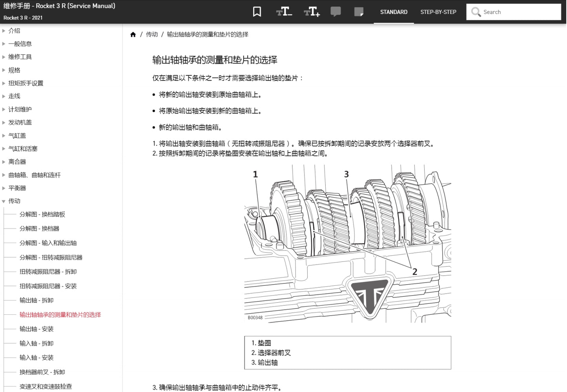Click the home icon in the breadcrumb
The height and width of the screenshot is (392, 567).
pos(133,34)
